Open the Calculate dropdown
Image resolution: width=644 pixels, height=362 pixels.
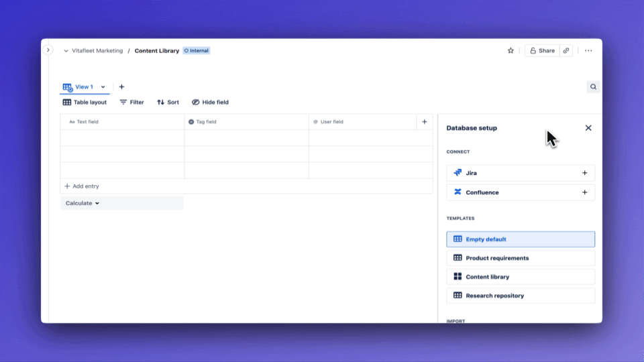point(122,203)
